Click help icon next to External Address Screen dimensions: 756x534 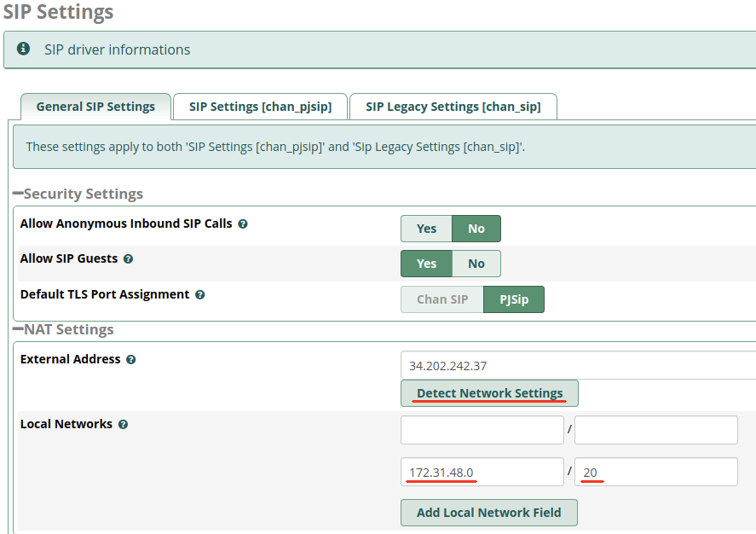coord(131,360)
